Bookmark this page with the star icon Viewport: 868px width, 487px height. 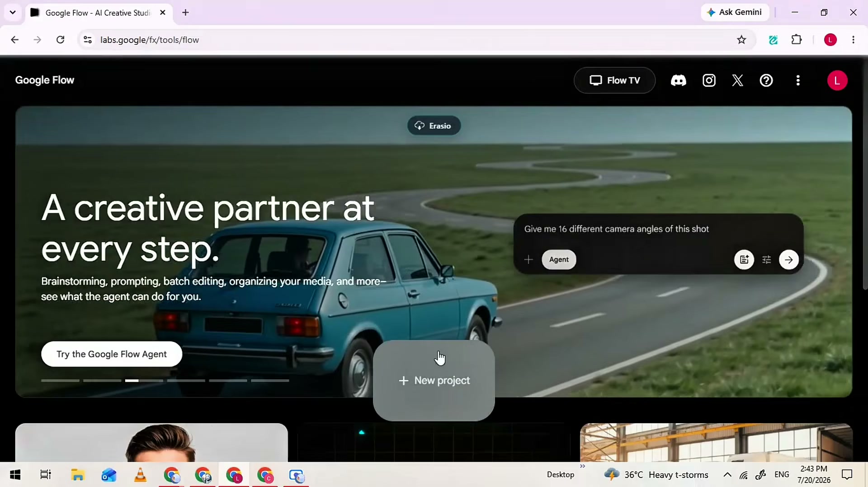pos(741,40)
